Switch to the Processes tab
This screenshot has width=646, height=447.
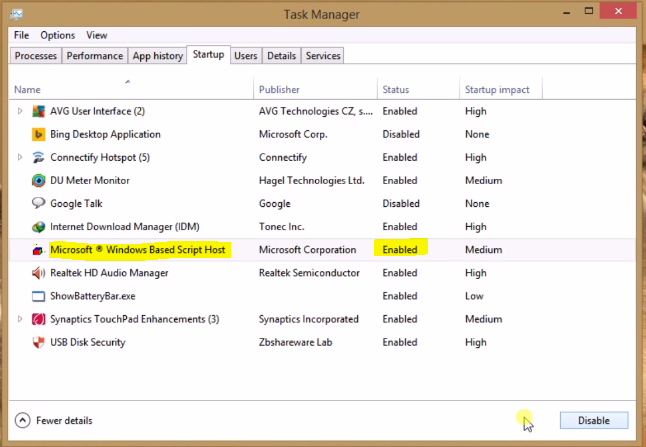pos(36,56)
